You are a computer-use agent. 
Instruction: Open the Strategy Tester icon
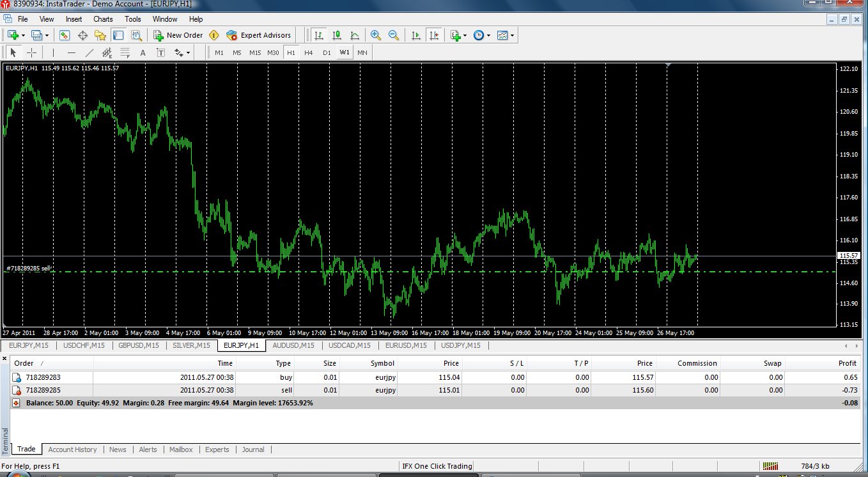136,35
